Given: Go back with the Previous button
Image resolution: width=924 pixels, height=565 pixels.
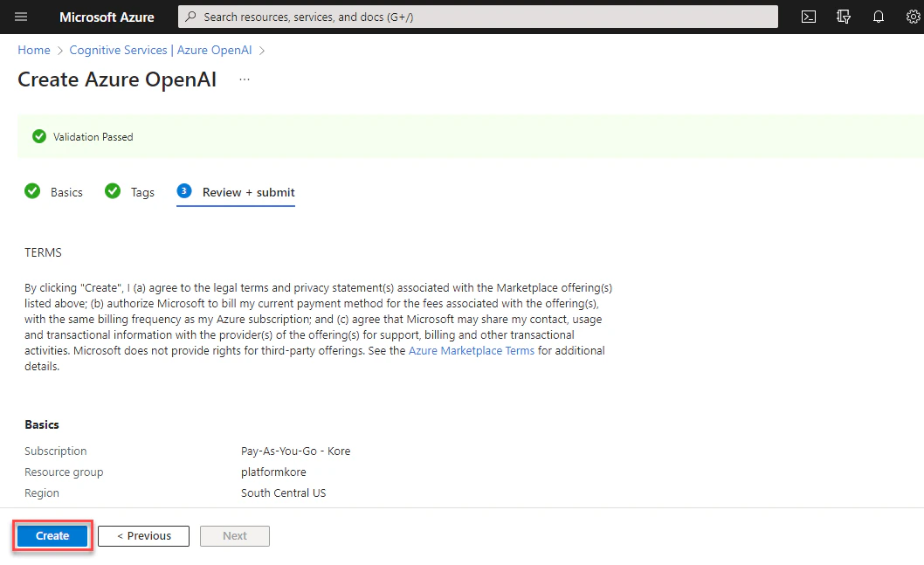Looking at the screenshot, I should click(x=144, y=535).
